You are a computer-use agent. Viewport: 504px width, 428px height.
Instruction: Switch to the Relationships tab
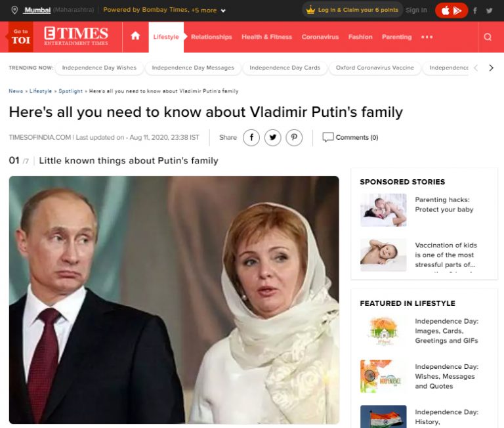coord(211,37)
